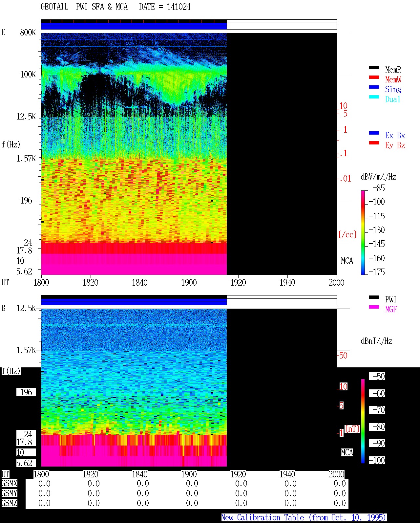Select the Ey Bz legend label
The width and height of the screenshot is (420, 523).
click(395, 145)
